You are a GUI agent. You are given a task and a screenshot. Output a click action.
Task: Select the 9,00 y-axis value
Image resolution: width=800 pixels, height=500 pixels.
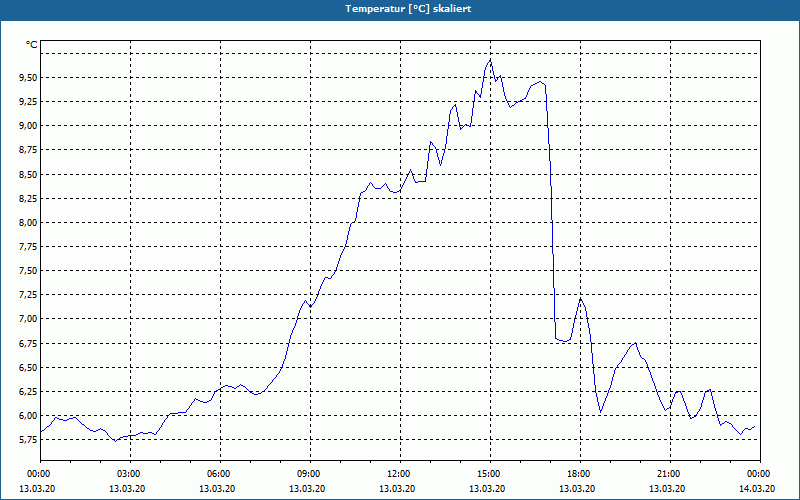tap(29, 126)
